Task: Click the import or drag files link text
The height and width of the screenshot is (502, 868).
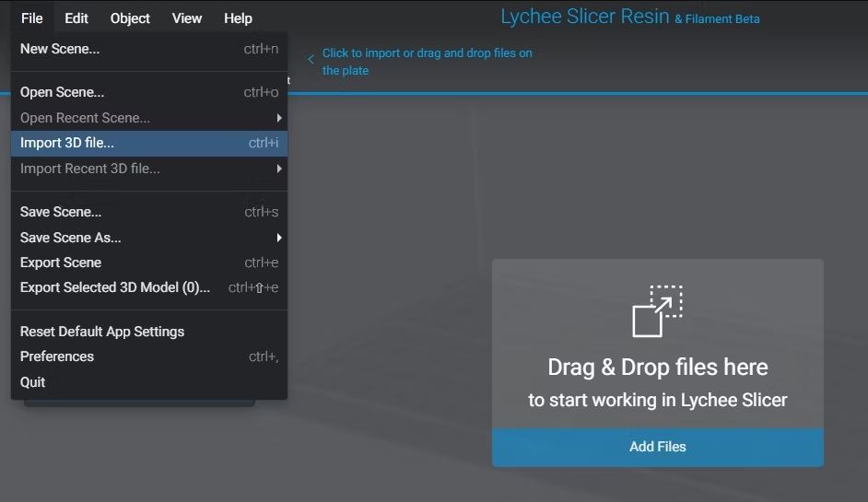Action: point(428,62)
